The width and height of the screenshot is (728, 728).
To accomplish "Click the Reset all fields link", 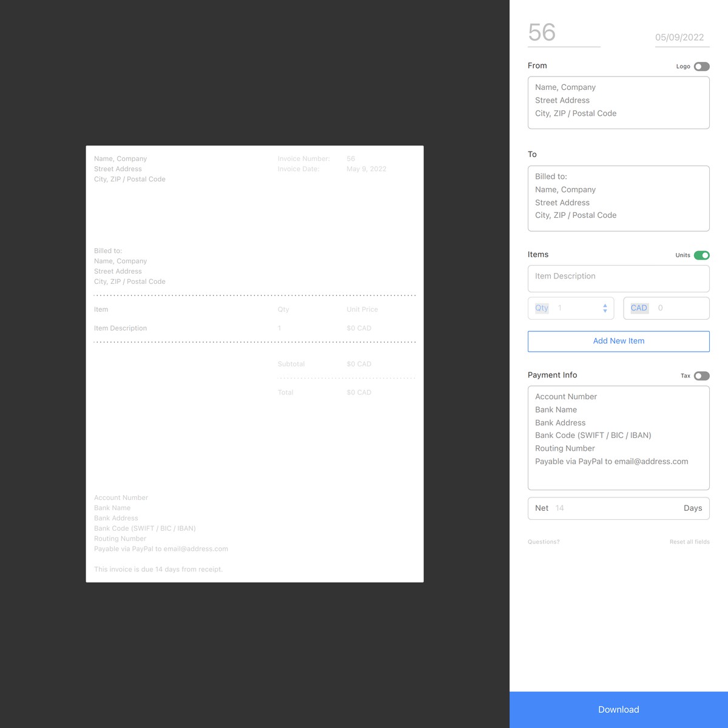I will tap(689, 541).
